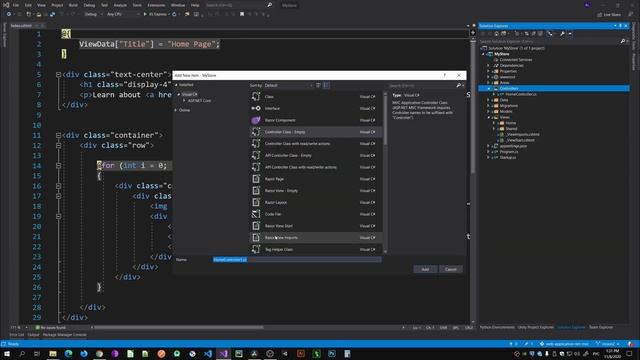Select Startup.cs in Solution Explorer
640x360 pixels.
(508, 158)
